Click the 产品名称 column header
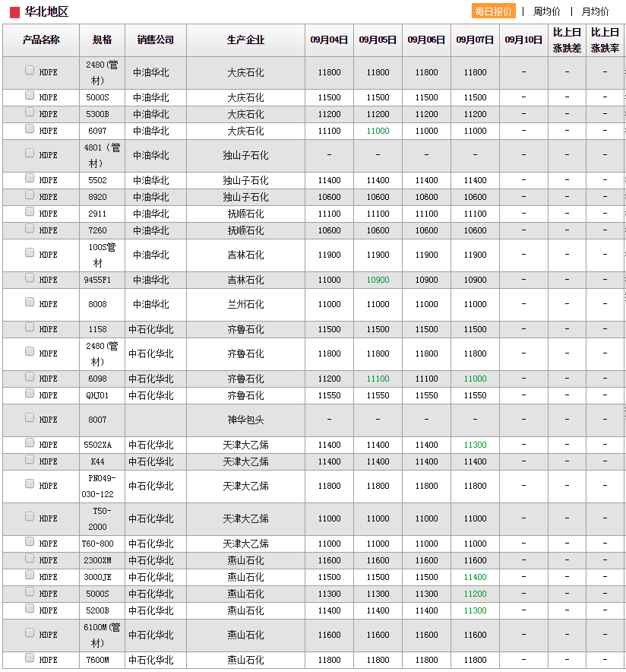The image size is (626, 672). pos(41,40)
